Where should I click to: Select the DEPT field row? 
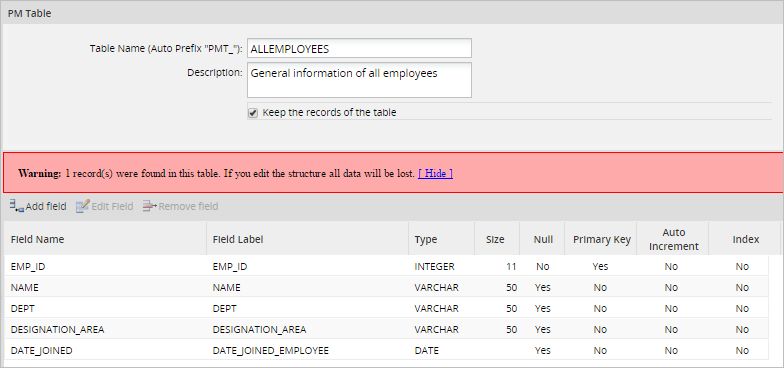coord(386,308)
